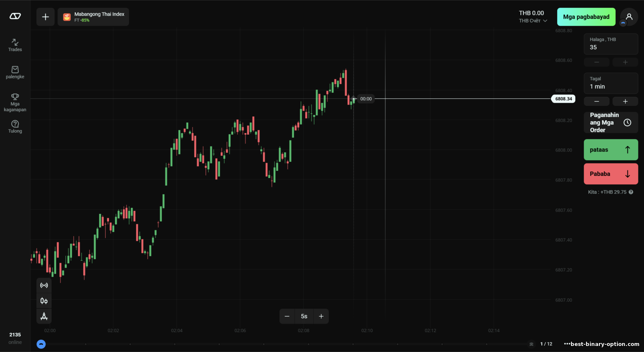
Task: Open Paganahin ang Mga Order option
Action: point(611,122)
